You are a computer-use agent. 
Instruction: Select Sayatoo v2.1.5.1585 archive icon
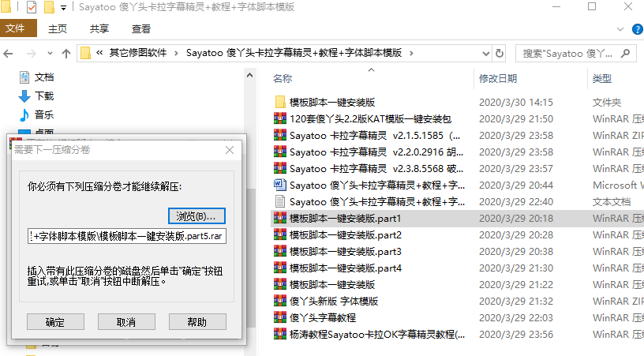[280, 135]
